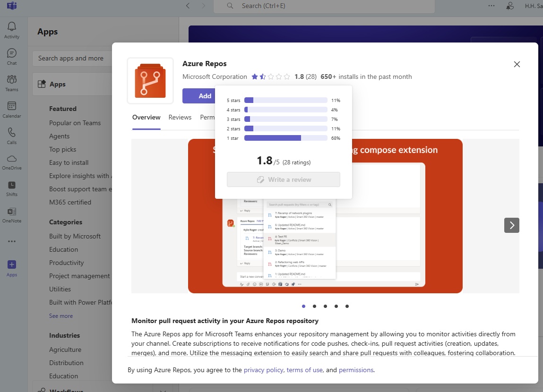Close the Azure Repos dialog
The height and width of the screenshot is (392, 543).
[x=517, y=64]
